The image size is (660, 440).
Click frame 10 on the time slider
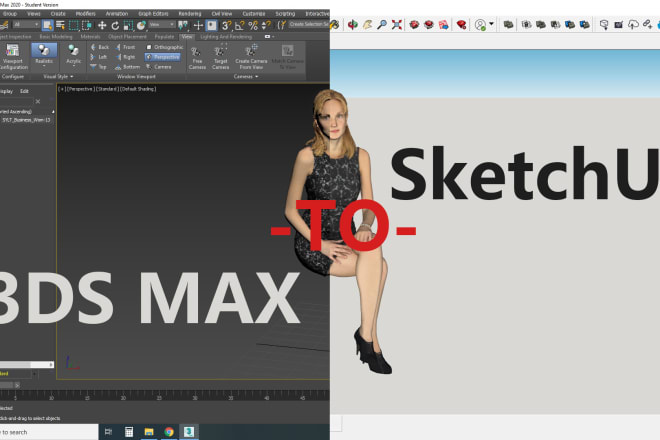tap(51, 396)
